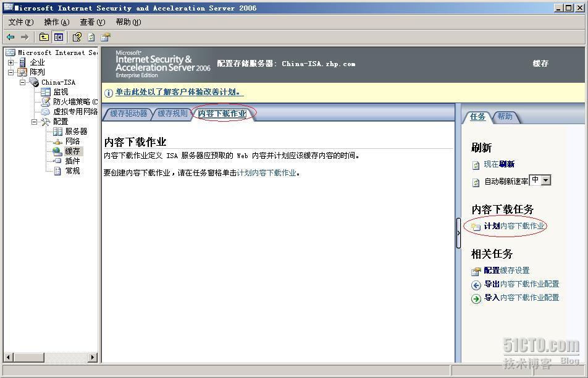Click the window system menu icon in title bar
This screenshot has height=378, width=588.
click(7, 7)
